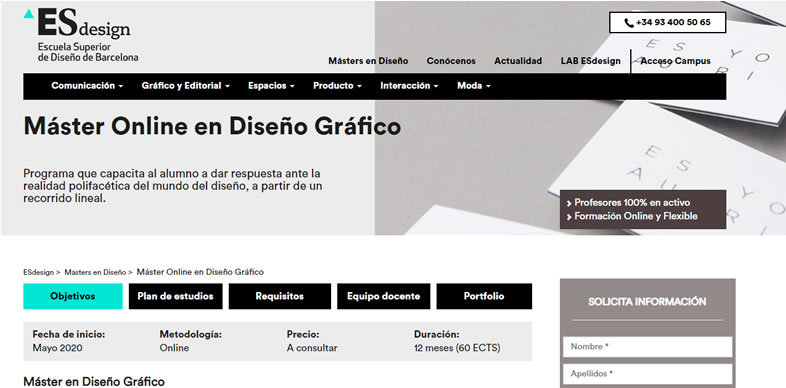Expand the Espacios dropdown
786x388 pixels.
click(x=271, y=86)
